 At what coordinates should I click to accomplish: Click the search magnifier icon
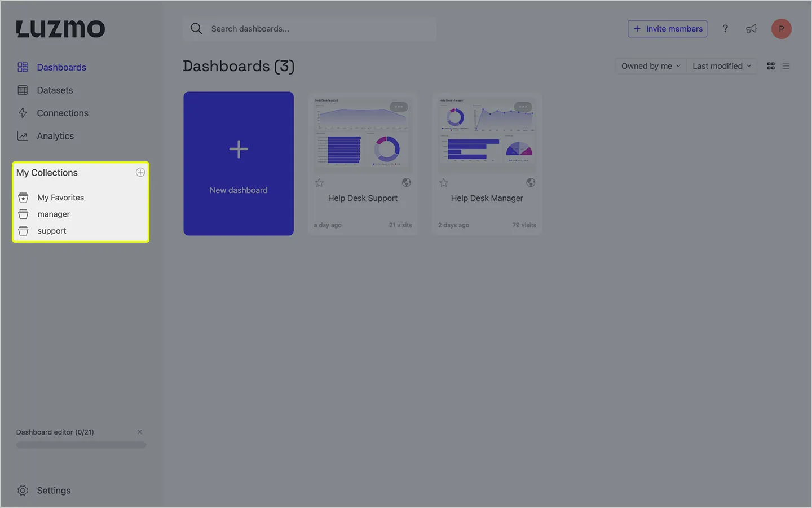[196, 29]
